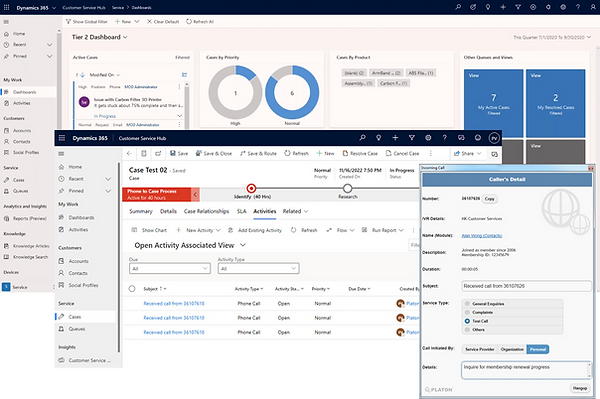Image resolution: width=600 pixels, height=399 pixels.
Task: Toggle hamburger menu in back window sidebar
Action: coord(6,22)
